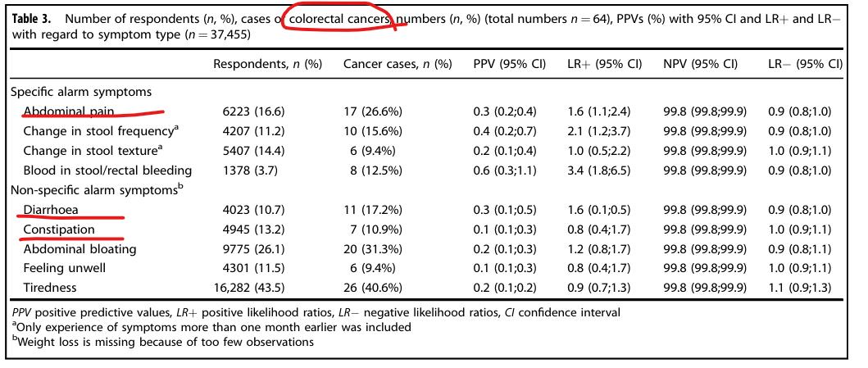The height and width of the screenshot is (368, 868).
Task: Select the 'Blood in stool/rectal bleeding' row label
Action: 107,170
